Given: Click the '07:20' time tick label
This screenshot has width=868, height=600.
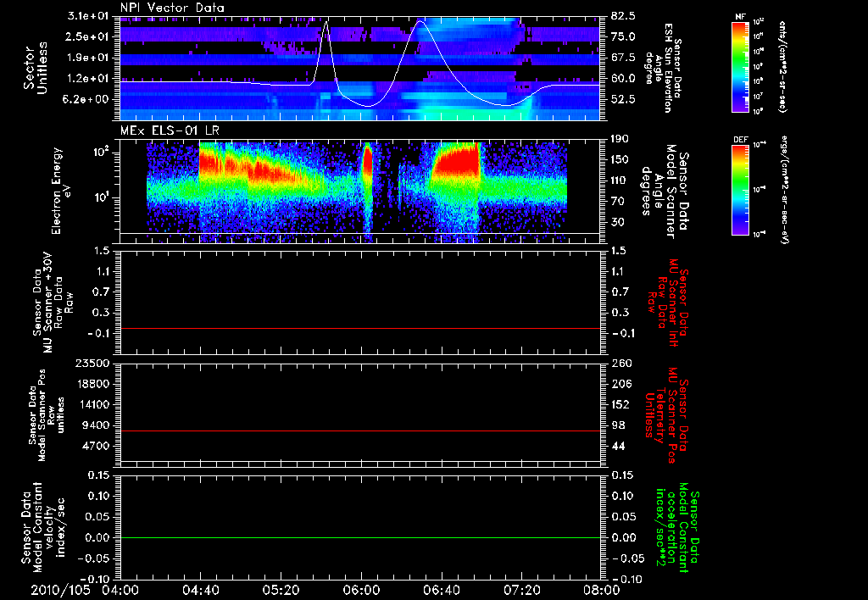Looking at the screenshot, I should (x=522, y=590).
